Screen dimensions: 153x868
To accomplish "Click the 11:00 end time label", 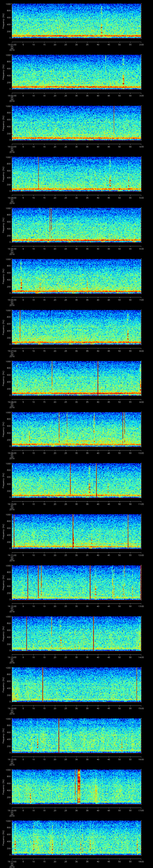I will pos(141,504).
